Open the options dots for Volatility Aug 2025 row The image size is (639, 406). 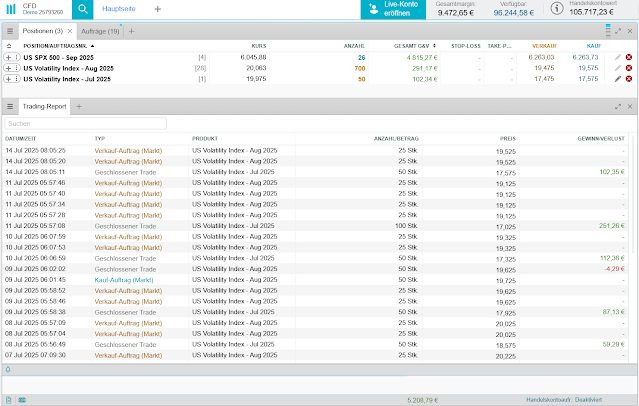coord(17,68)
